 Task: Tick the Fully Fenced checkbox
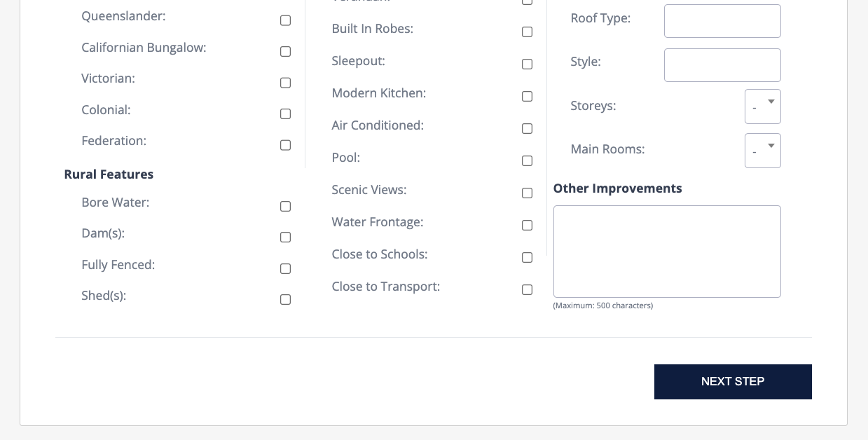coord(285,269)
